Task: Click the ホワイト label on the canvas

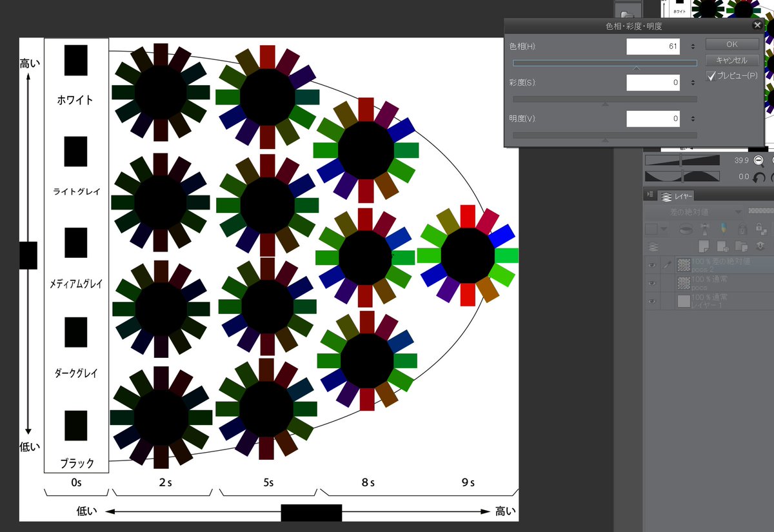Action: pos(75,100)
